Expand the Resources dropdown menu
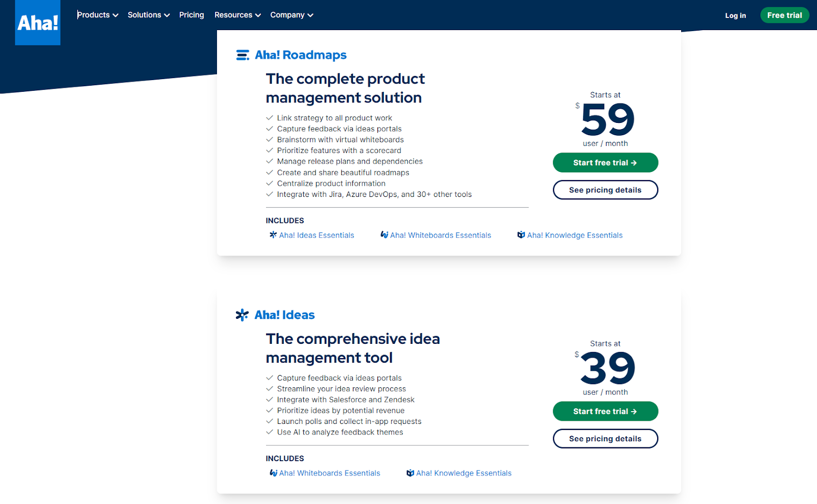 [237, 15]
